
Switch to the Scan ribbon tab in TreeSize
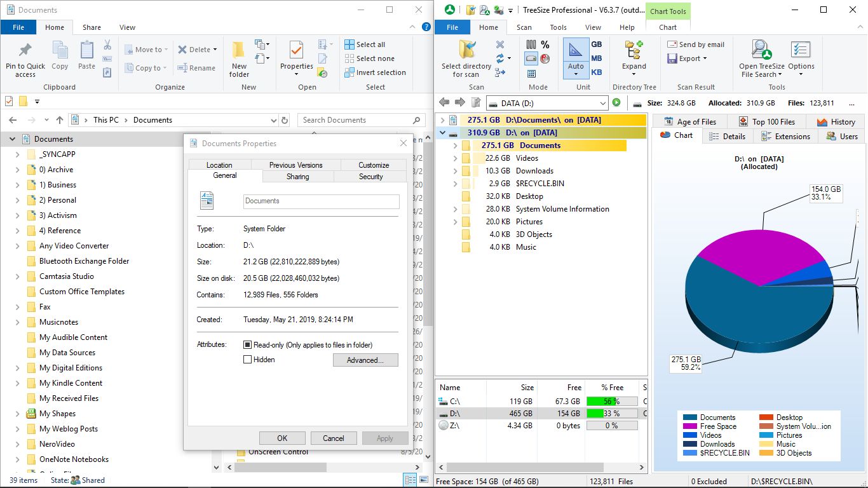click(x=524, y=27)
